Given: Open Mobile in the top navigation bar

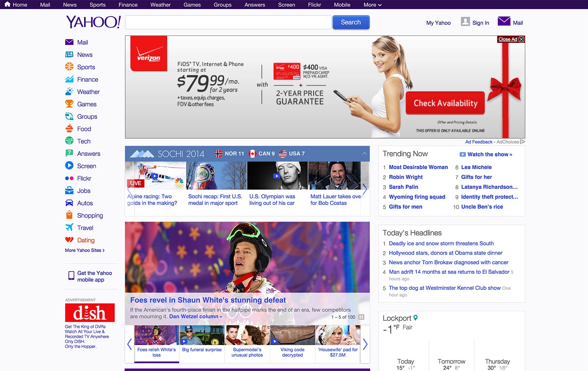Looking at the screenshot, I should coord(342,5).
